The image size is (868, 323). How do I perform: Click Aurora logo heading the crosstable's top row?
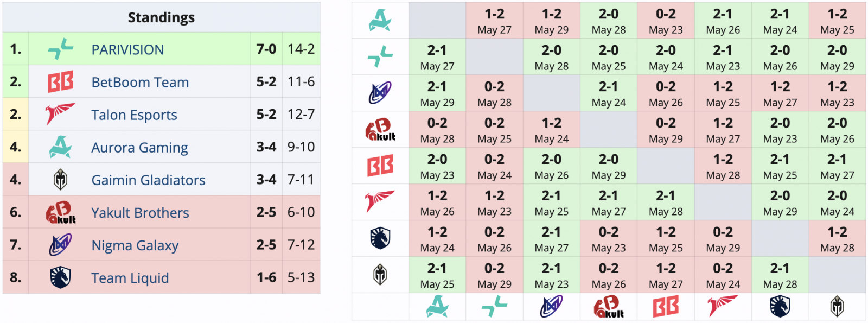click(x=380, y=20)
